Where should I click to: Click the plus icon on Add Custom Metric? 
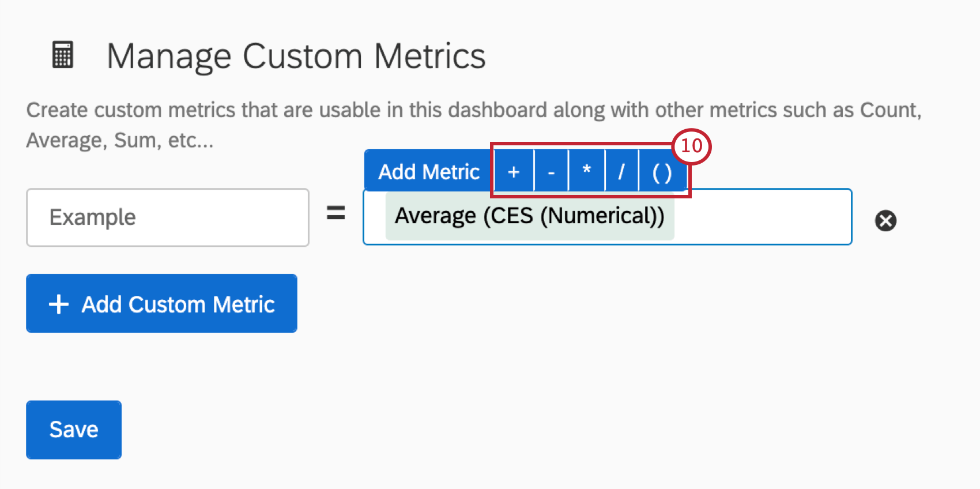pyautogui.click(x=59, y=304)
